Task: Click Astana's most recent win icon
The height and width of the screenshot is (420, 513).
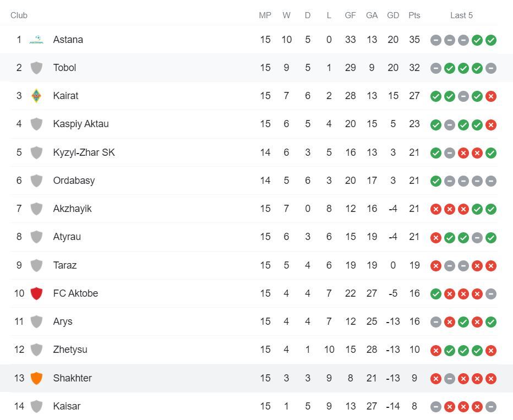Action: pos(491,40)
